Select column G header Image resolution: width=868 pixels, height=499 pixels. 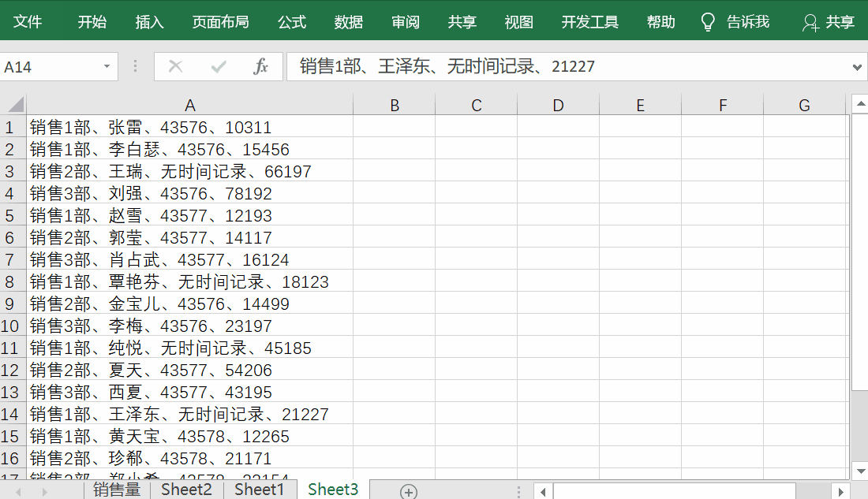pos(804,105)
